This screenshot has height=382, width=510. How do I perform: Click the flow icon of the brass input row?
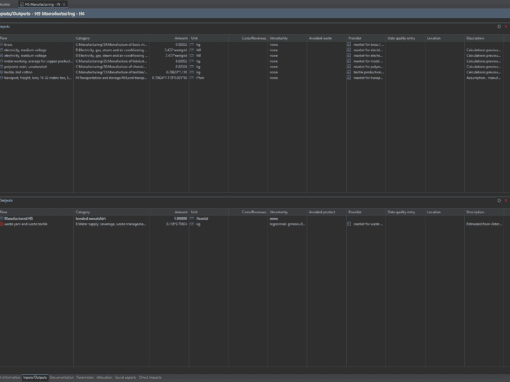[x=2, y=45]
